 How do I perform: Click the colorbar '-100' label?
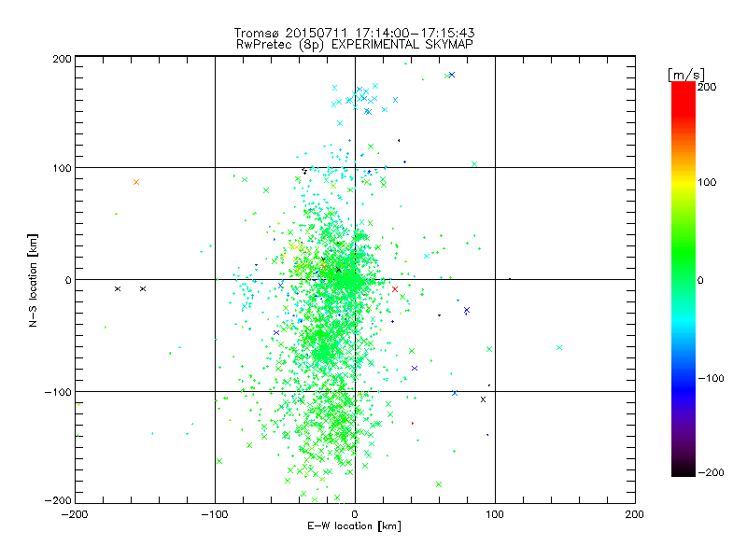[711, 378]
